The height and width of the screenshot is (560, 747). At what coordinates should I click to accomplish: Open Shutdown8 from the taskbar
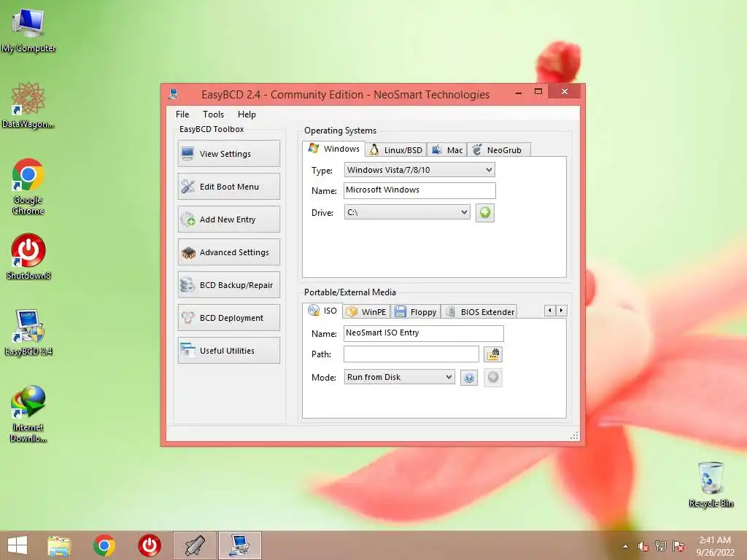(x=149, y=545)
